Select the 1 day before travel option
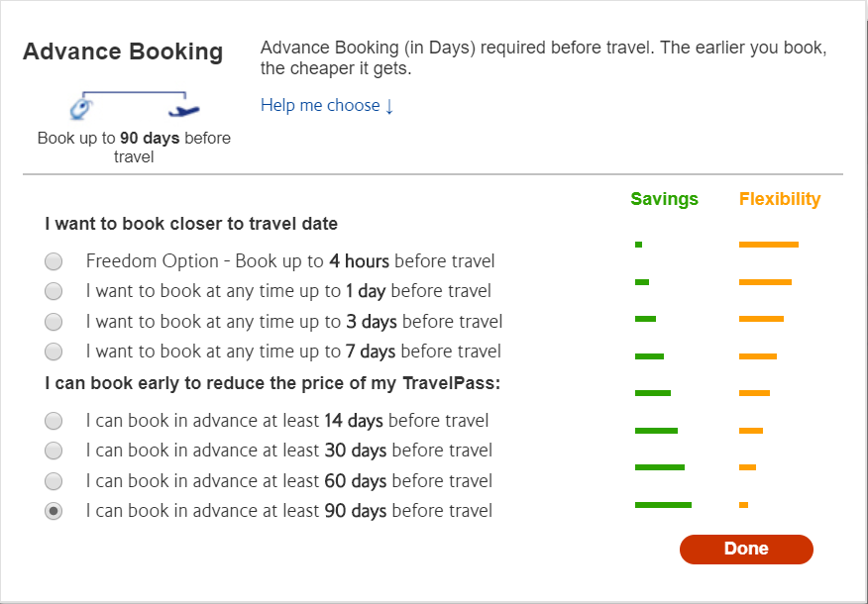 [x=54, y=292]
